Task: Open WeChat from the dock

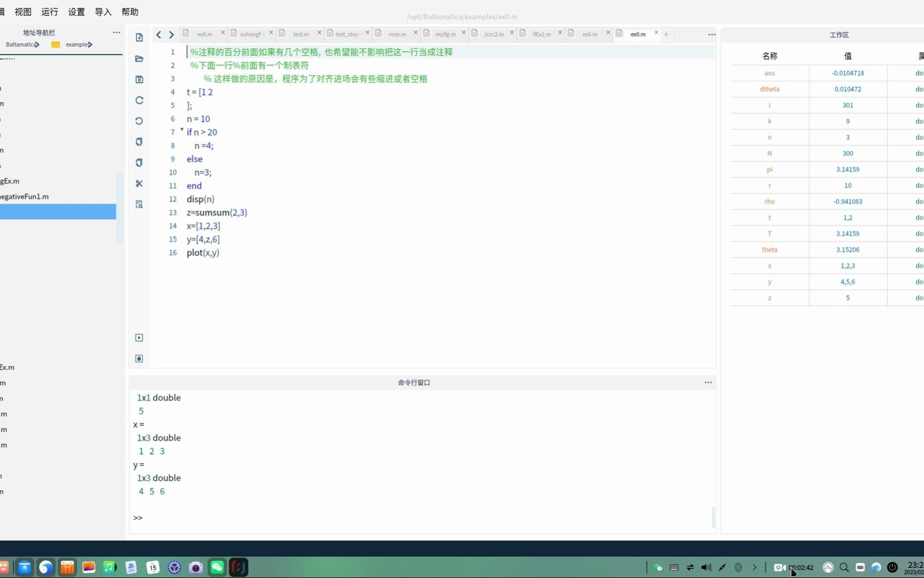Action: [217, 567]
